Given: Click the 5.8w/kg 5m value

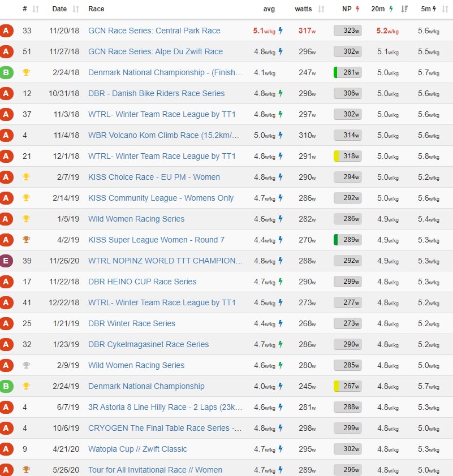Looking at the screenshot, I should (x=429, y=157).
